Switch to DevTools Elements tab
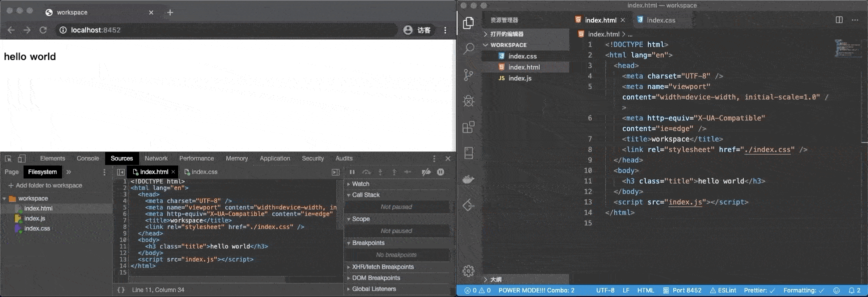This screenshot has width=868, height=297. [x=53, y=158]
